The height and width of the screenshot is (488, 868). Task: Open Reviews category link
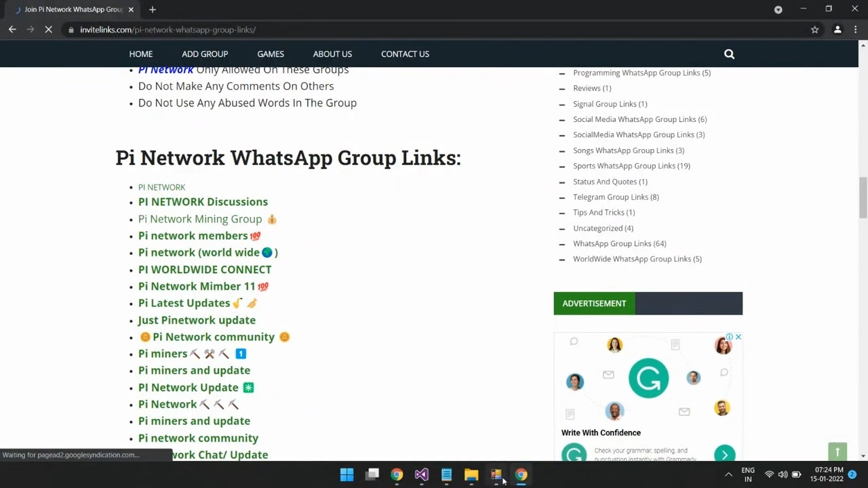click(x=592, y=88)
